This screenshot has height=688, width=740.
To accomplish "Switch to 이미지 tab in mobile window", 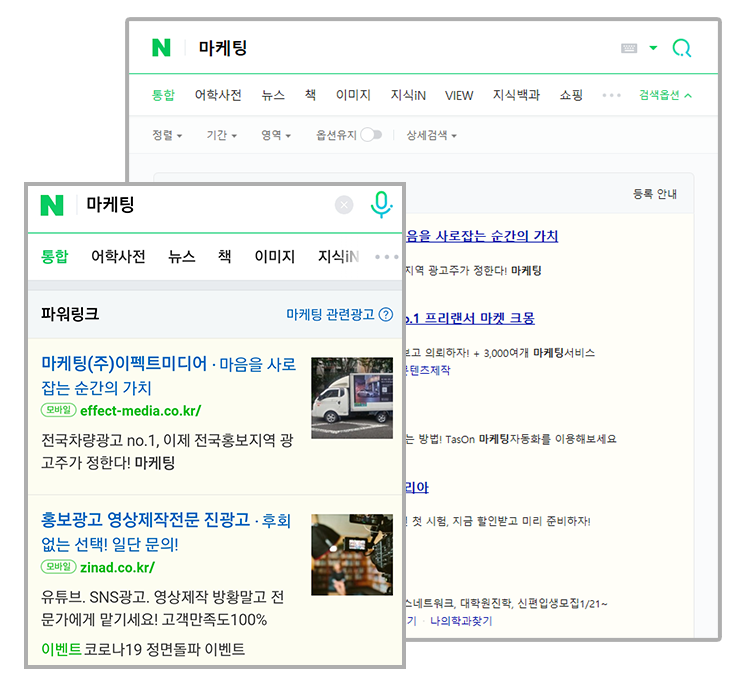I will pyautogui.click(x=275, y=257).
